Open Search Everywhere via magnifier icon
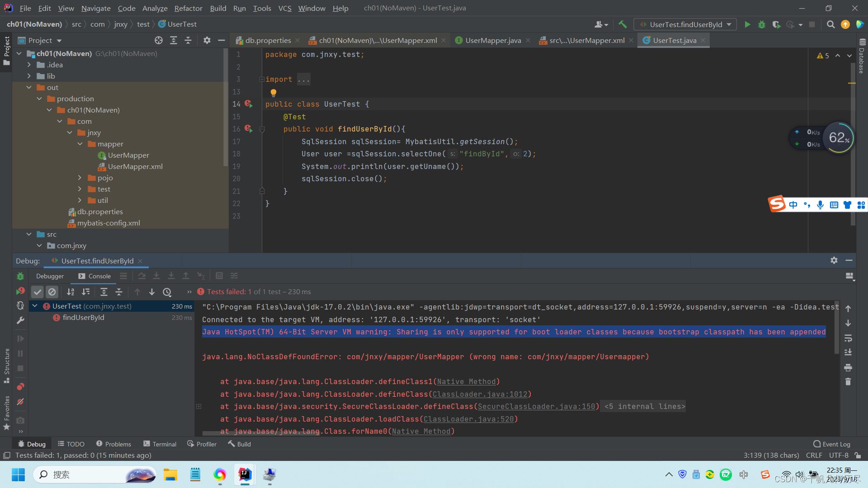Screen dimensions: 868x488 [x=830, y=24]
